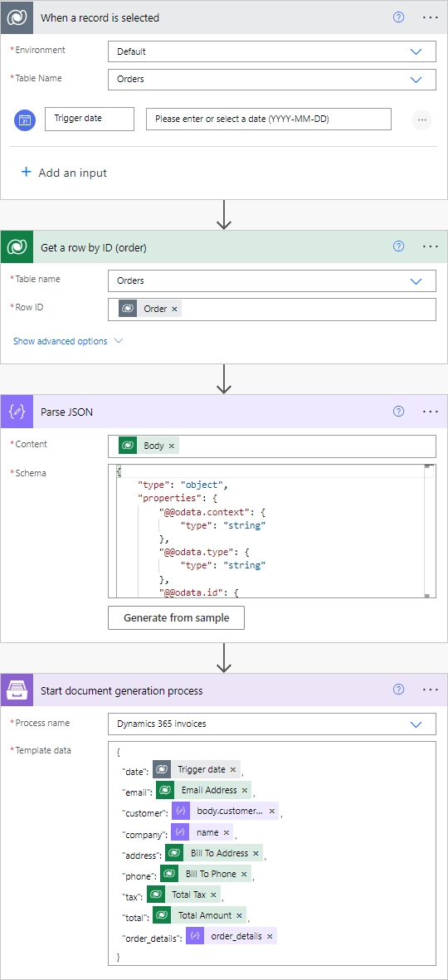Click 'Add an input'
The height and width of the screenshot is (980, 448).
[65, 173]
